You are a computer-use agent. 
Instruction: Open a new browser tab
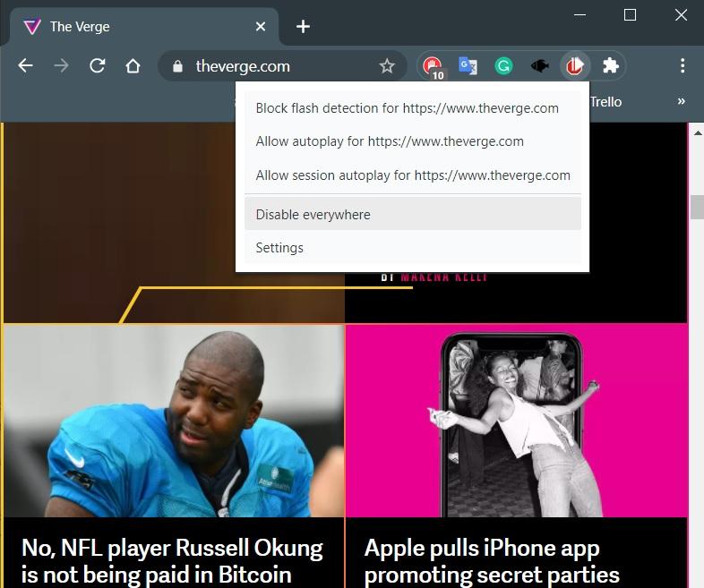pos(303,27)
